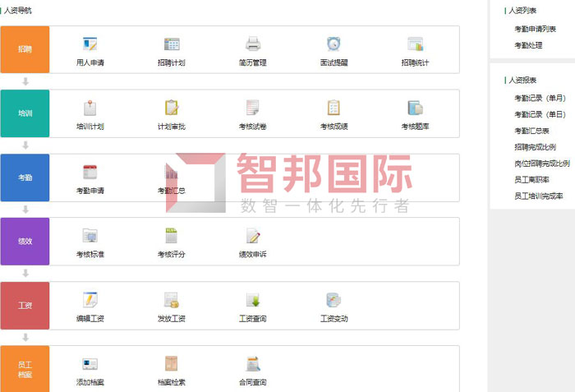Open the 员工离职率 report link
Screen dimensions: 575x392
click(x=531, y=179)
